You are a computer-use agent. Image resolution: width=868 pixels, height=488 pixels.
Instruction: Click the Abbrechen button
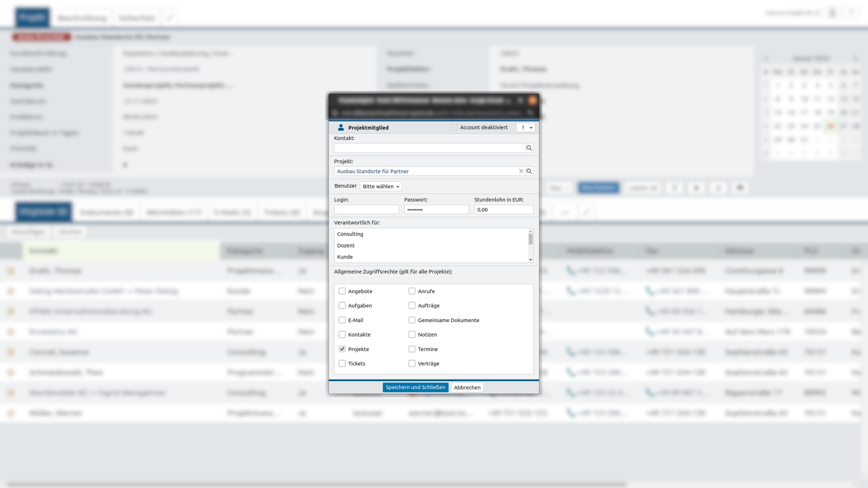[x=467, y=387]
